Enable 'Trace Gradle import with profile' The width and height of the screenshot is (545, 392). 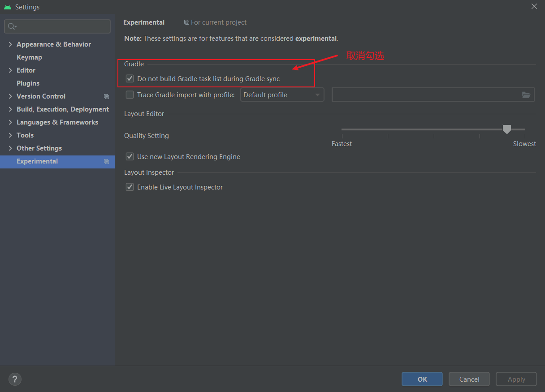point(130,95)
